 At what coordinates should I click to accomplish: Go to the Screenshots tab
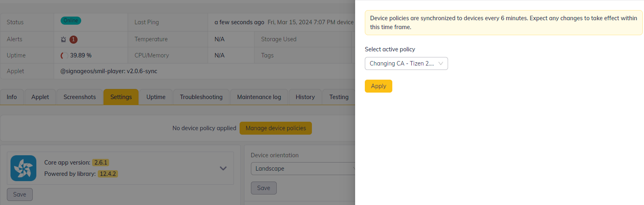pos(80,97)
